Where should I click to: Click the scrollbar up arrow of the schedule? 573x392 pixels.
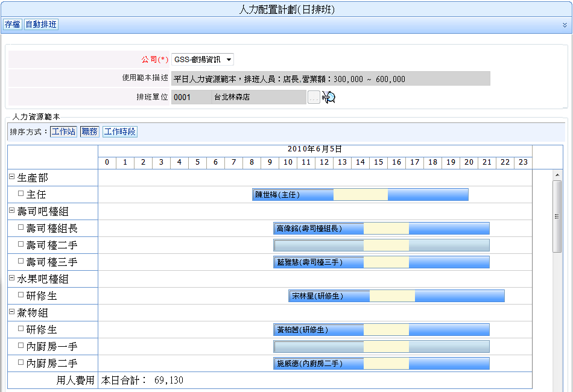pyautogui.click(x=557, y=175)
